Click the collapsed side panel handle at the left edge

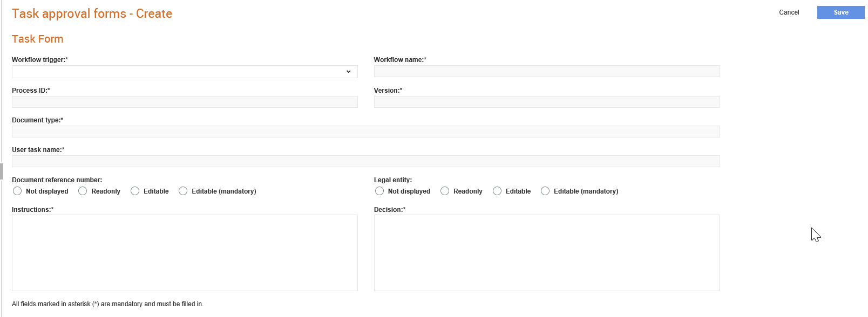click(x=2, y=171)
